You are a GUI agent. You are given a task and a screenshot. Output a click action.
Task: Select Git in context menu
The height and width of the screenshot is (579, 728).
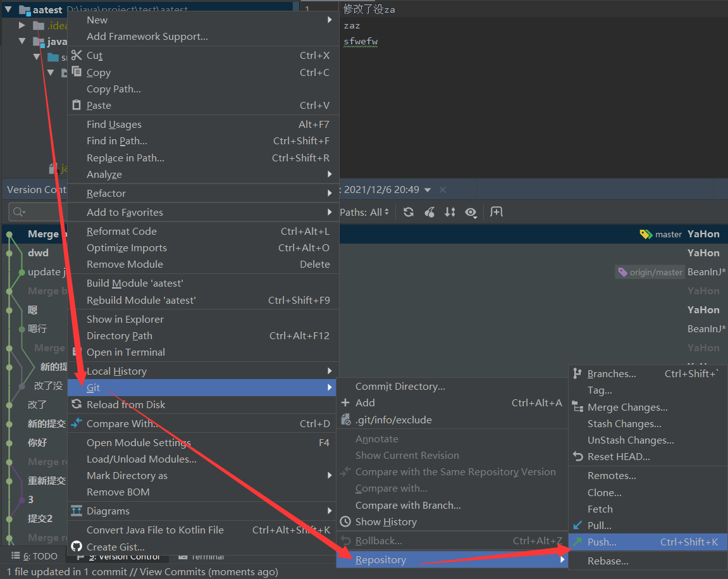point(202,387)
